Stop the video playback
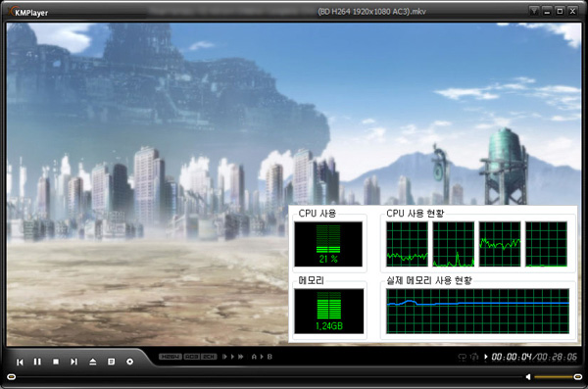Viewport: 588px width, 389px height. pos(56,362)
